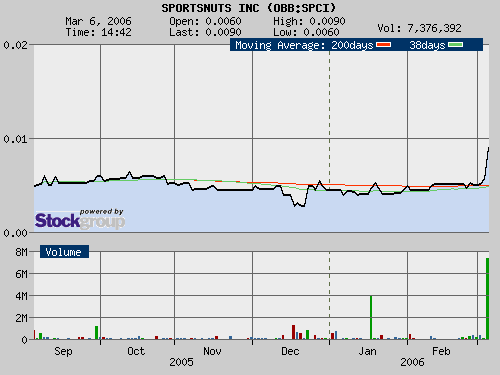Click the December price dip on the line
The image size is (500, 375).
click(299, 204)
